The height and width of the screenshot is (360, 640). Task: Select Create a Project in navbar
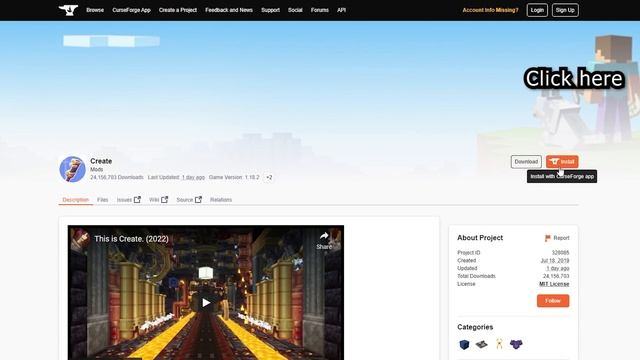(178, 10)
